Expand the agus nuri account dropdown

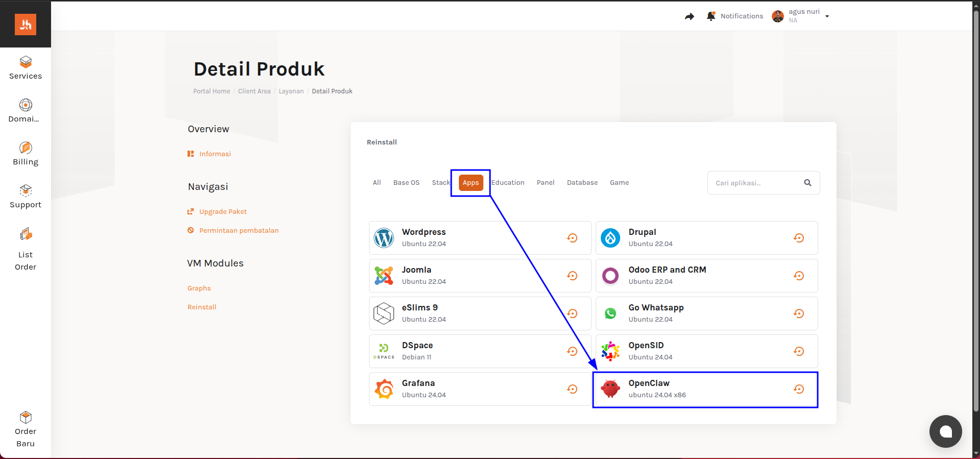pyautogui.click(x=827, y=16)
